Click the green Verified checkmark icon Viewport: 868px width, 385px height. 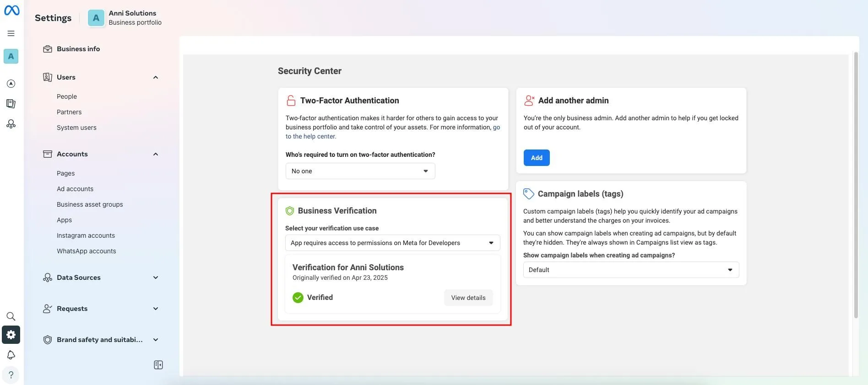[x=298, y=298]
